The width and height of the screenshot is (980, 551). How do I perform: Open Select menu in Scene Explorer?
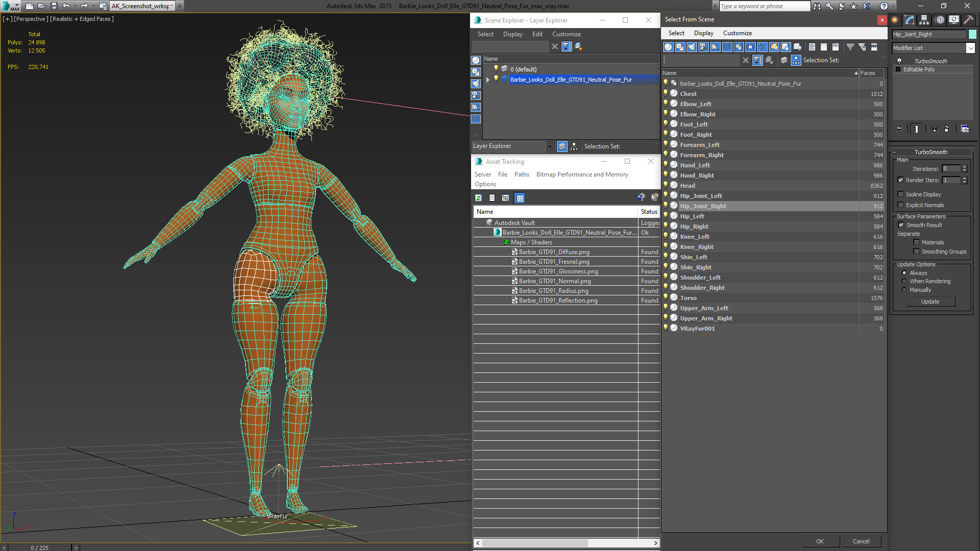485,34
